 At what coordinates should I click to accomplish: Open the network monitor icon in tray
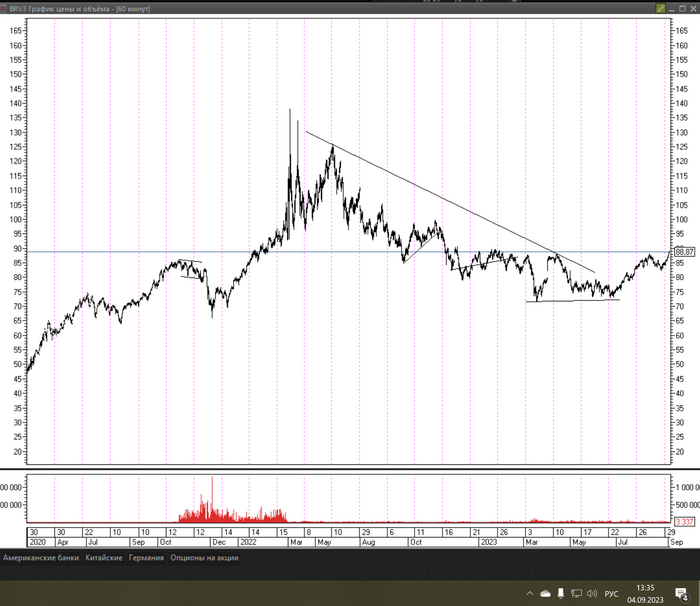pyautogui.click(x=576, y=593)
